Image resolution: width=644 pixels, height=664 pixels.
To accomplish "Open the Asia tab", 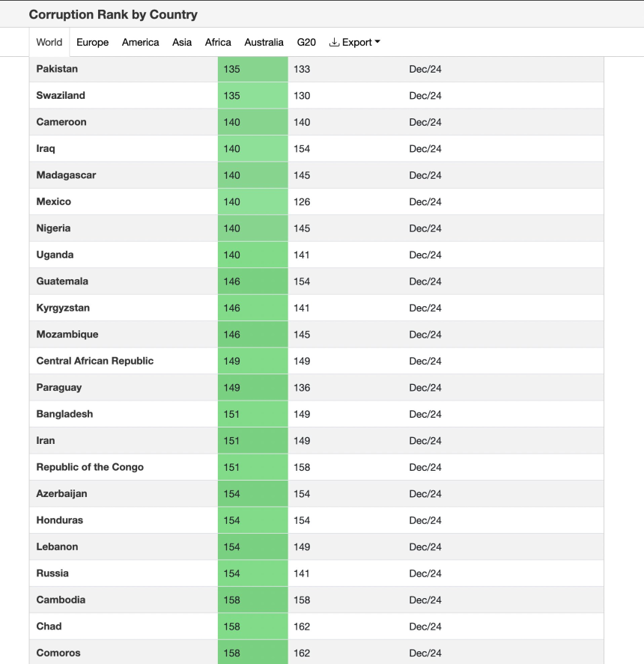I will (182, 42).
